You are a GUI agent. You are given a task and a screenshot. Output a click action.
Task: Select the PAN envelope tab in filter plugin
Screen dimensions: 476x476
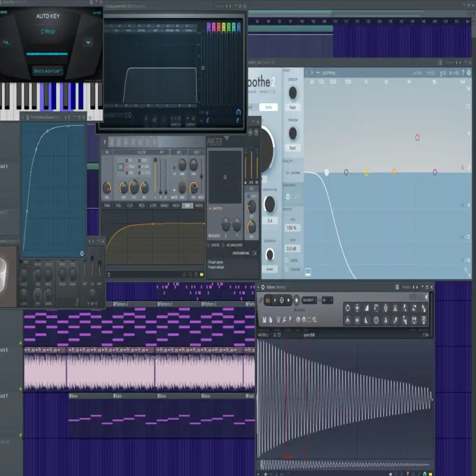(107, 206)
